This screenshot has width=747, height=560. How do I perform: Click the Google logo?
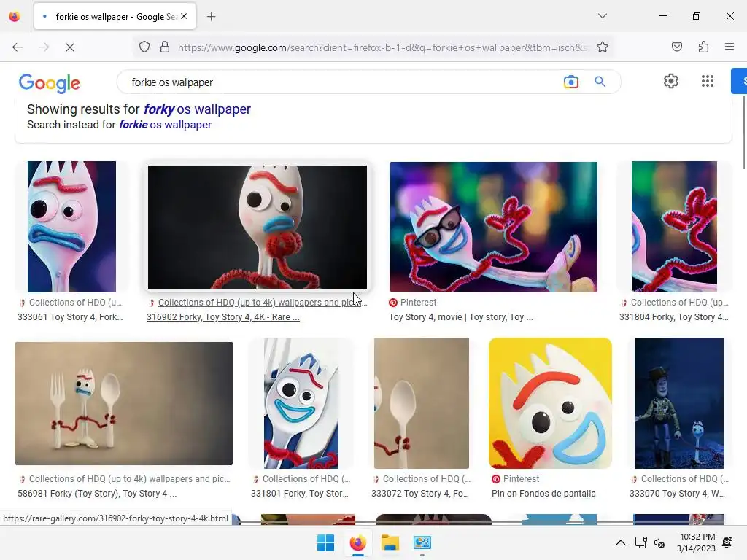click(50, 83)
